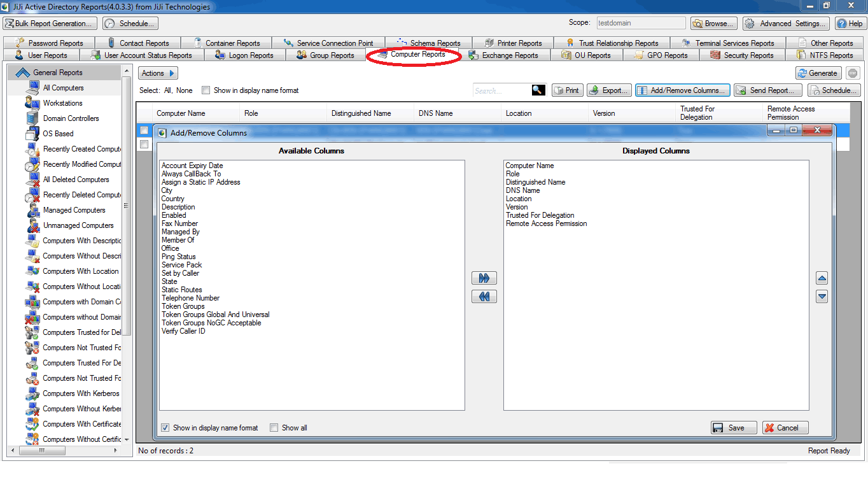Click the OS Based report icon
The width and height of the screenshot is (868, 489).
(x=32, y=134)
